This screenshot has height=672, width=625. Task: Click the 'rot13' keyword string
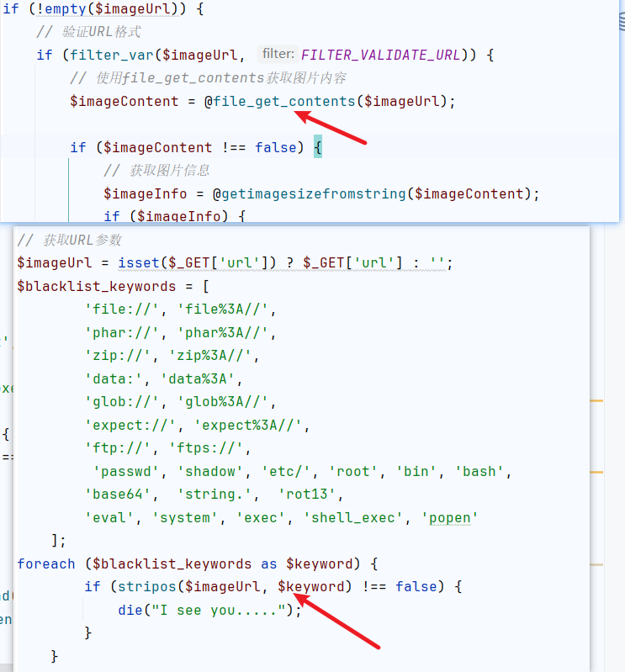tap(307, 495)
